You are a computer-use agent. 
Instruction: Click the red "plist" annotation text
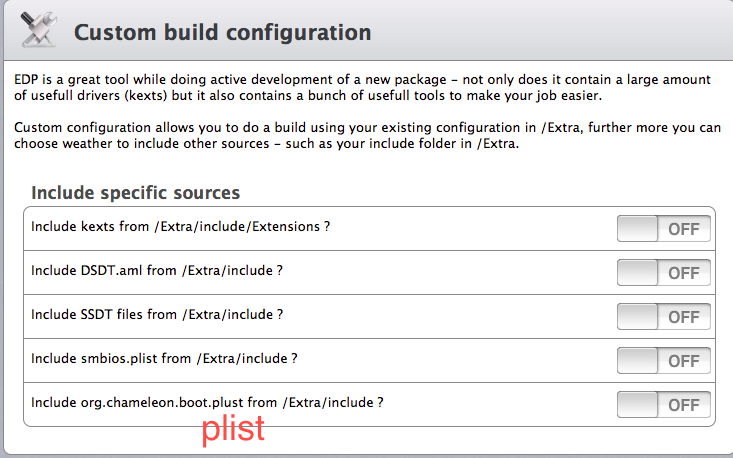233,429
